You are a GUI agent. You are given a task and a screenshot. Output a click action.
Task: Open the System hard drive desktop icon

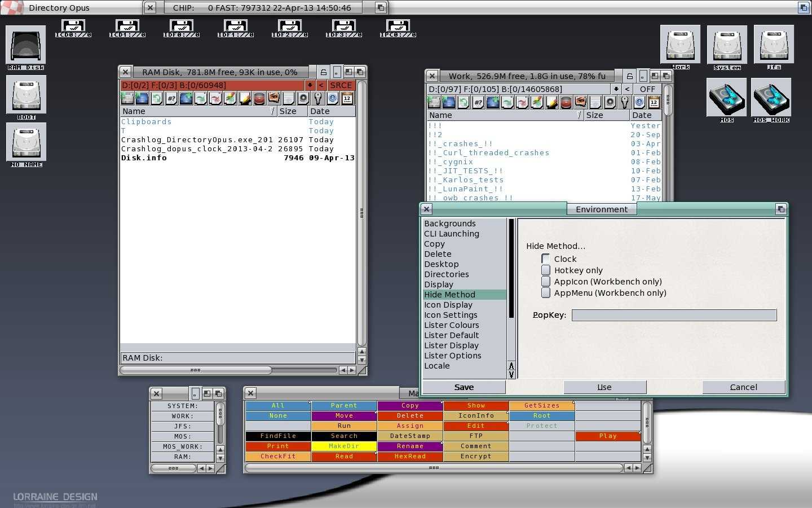[726, 46]
